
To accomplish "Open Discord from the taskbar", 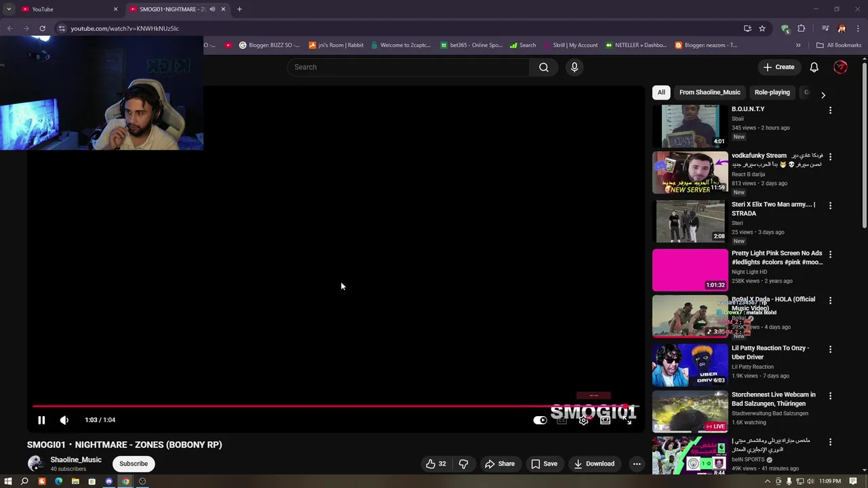I will [x=108, y=481].
